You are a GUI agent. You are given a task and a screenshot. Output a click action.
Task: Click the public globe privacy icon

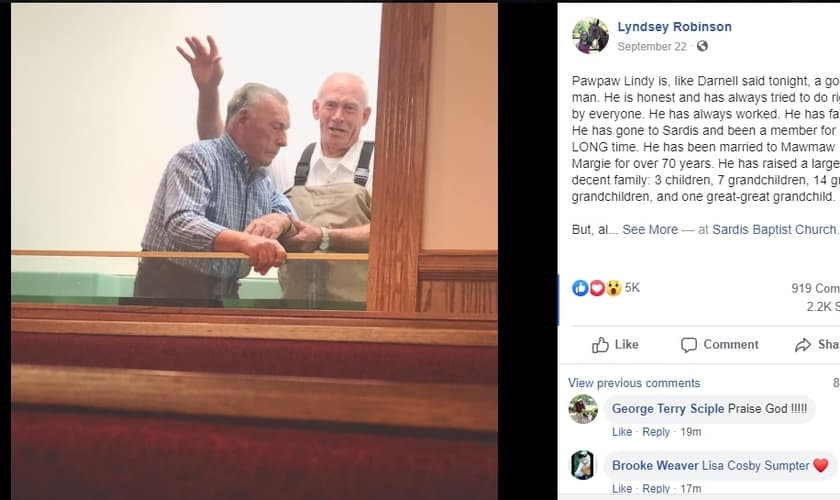(702, 46)
